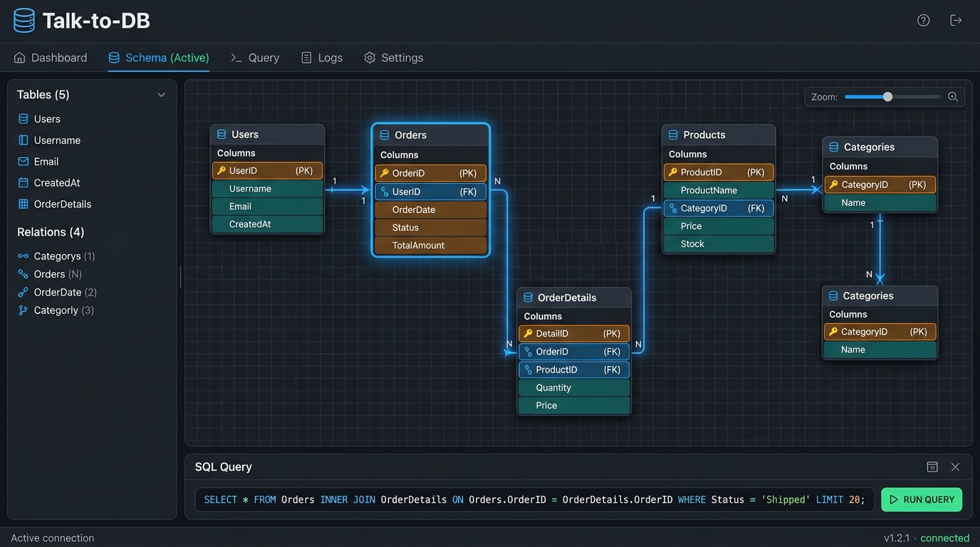Viewport: 980px width, 547px height.
Task: Switch to the Query tab
Action: point(255,58)
